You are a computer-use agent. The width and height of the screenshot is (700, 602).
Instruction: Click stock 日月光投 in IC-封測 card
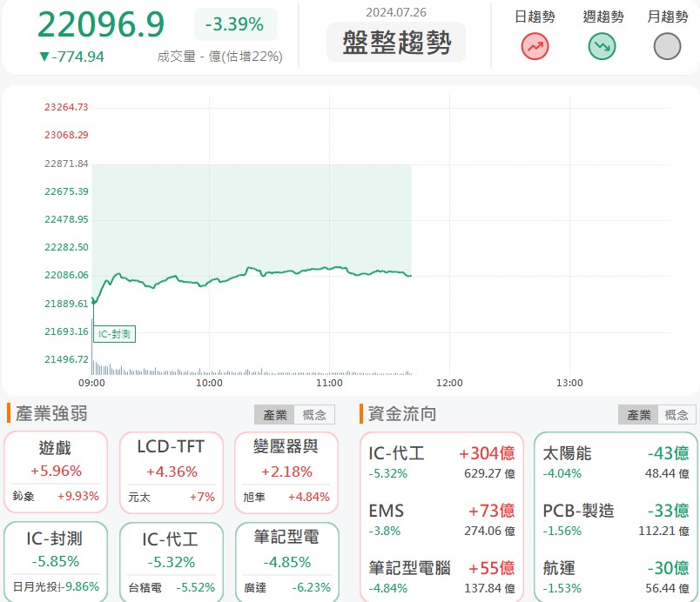coord(37,586)
